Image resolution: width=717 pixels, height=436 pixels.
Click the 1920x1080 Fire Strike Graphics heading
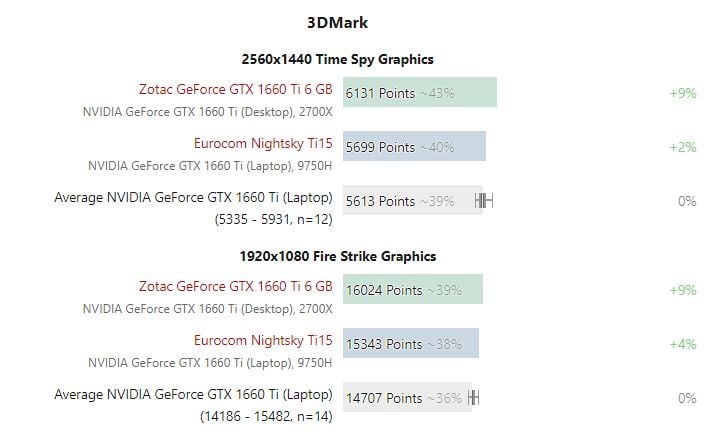pos(337,256)
